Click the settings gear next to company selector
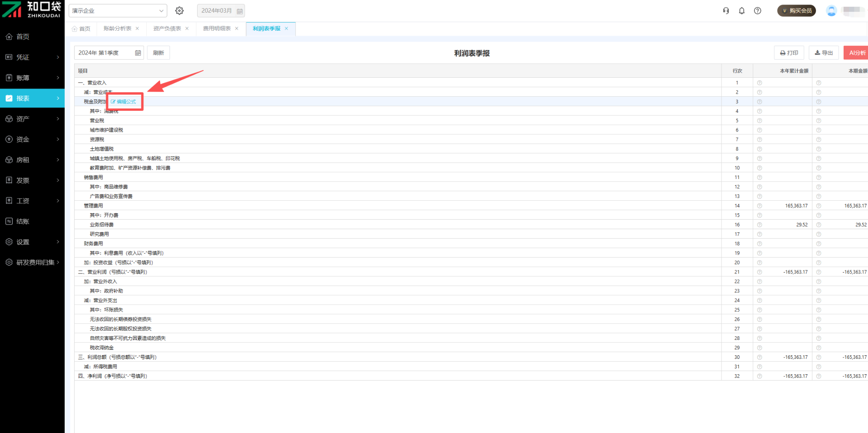This screenshot has width=868, height=433. tap(179, 11)
